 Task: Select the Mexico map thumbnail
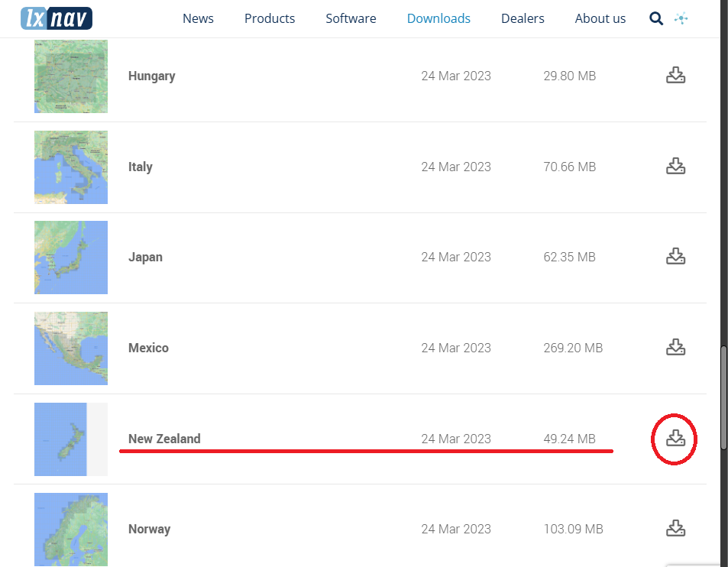[71, 348]
